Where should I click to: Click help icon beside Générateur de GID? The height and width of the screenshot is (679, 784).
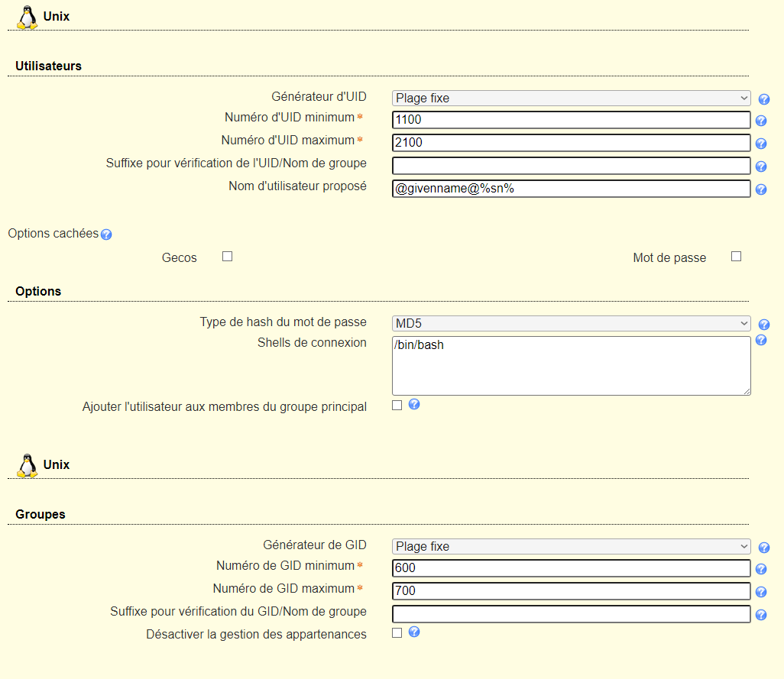pyautogui.click(x=763, y=548)
